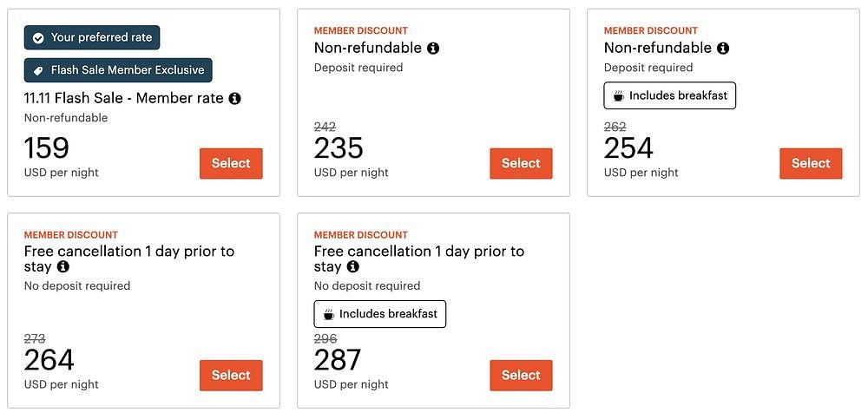868x419 pixels.
Task: Click tag icon in Flash Sale Member Exclusive badge
Action: (38, 71)
